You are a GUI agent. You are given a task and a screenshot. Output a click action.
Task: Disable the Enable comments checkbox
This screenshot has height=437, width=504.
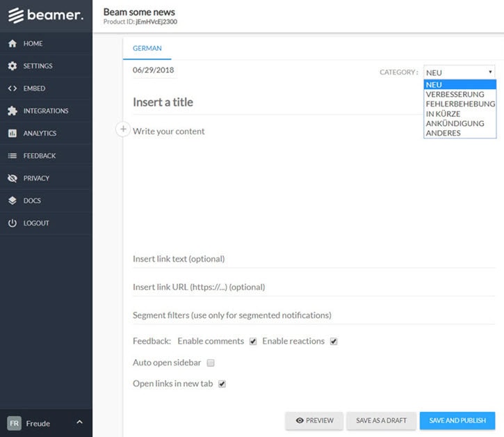tap(253, 342)
